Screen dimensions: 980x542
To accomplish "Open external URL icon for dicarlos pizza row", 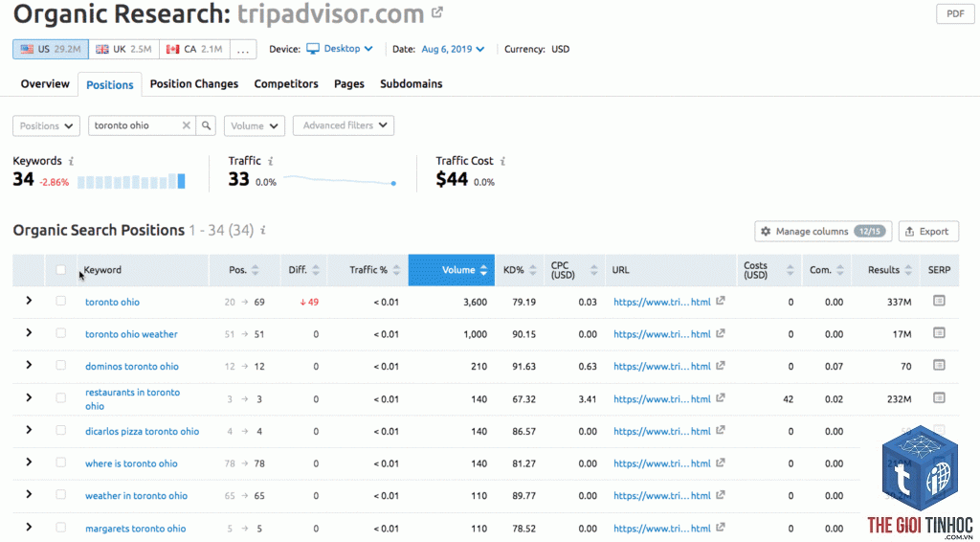I will tap(721, 430).
